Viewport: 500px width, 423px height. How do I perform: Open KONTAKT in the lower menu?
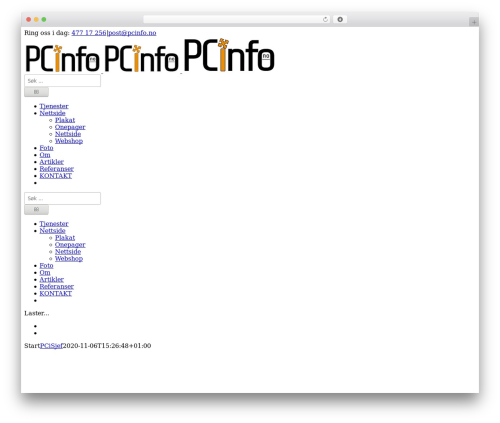[56, 294]
